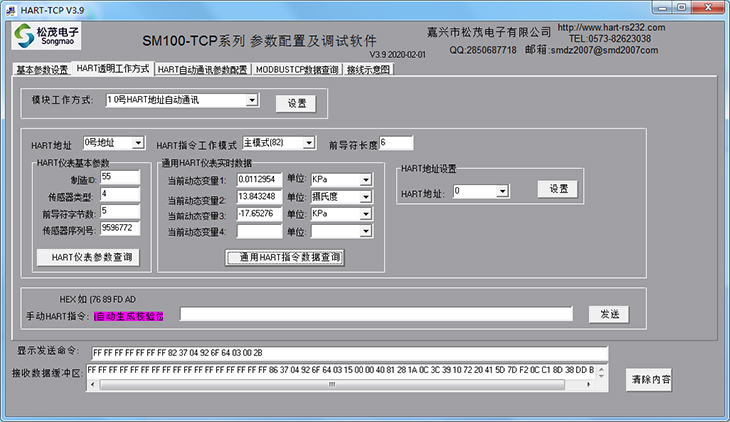Click the 手动HART指令 input field

376,314
